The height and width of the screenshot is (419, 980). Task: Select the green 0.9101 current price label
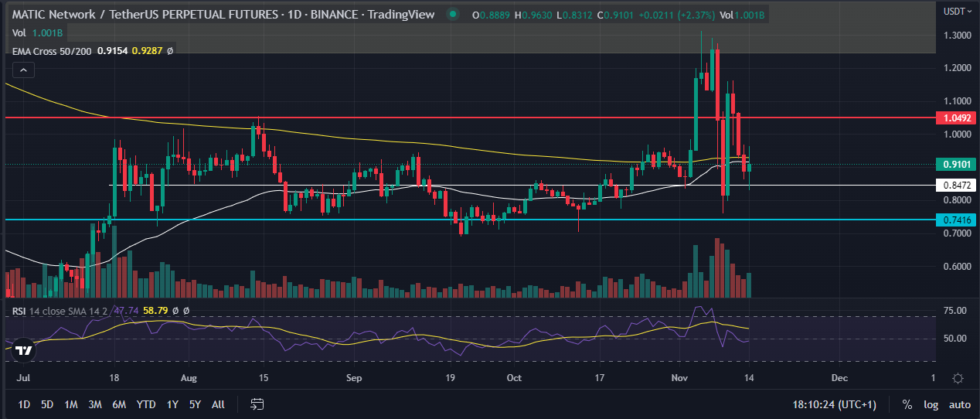[x=956, y=164]
